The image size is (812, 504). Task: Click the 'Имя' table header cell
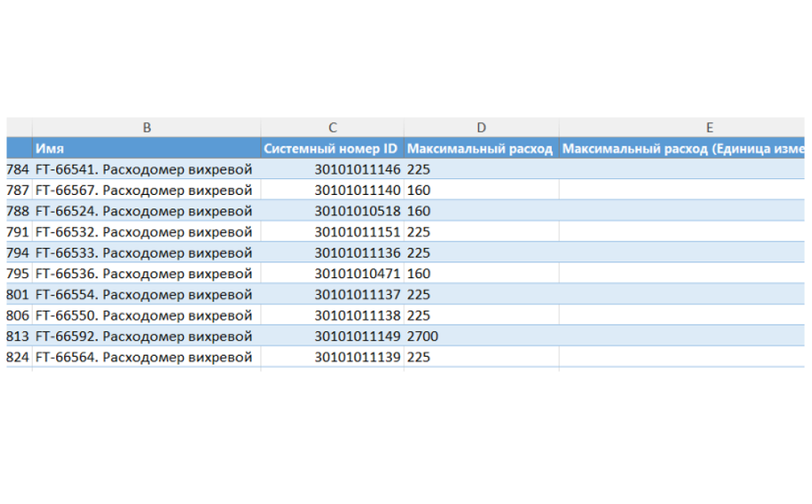tap(147, 148)
